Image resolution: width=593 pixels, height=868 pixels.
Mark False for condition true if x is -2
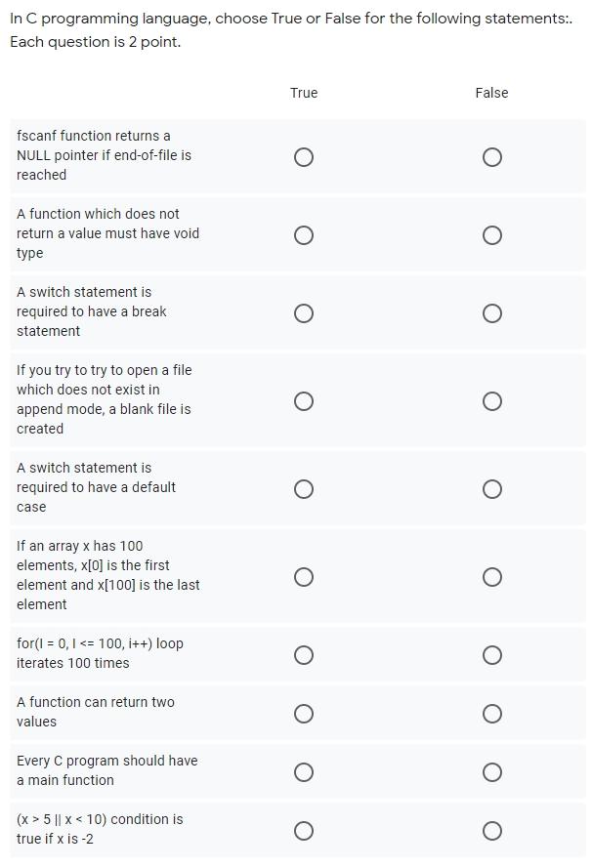pos(491,830)
